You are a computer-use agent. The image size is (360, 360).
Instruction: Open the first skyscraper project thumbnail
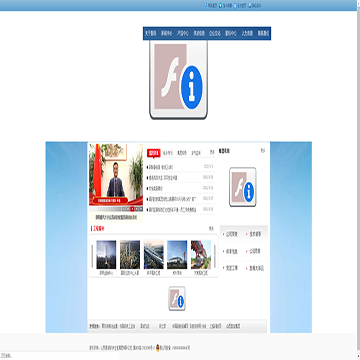coord(106,255)
